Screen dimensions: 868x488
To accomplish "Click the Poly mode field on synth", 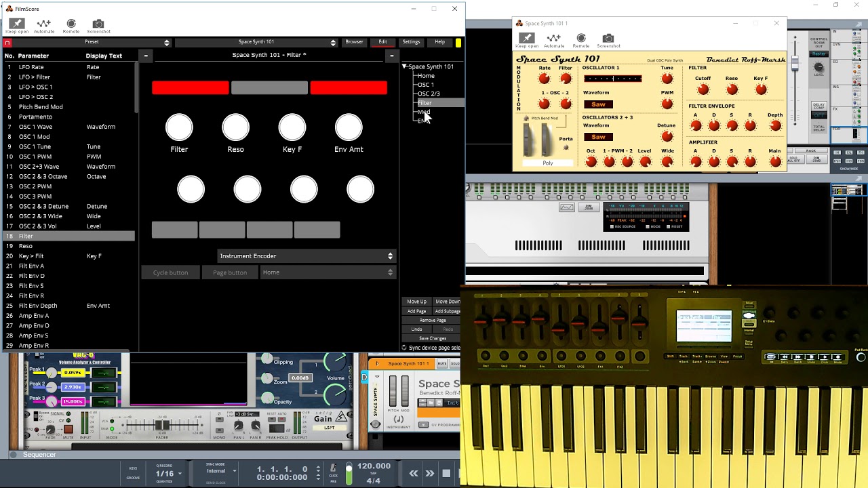I will (x=548, y=163).
